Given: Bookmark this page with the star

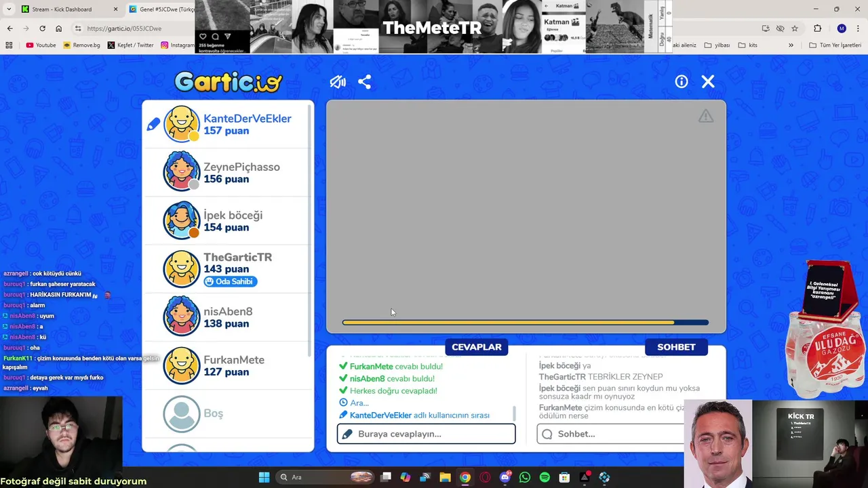Looking at the screenshot, I should [x=795, y=28].
